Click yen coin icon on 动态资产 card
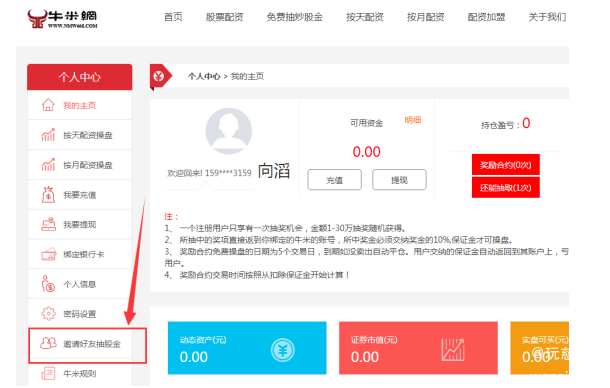Image resolution: width=610 pixels, height=388 pixels. 283,350
